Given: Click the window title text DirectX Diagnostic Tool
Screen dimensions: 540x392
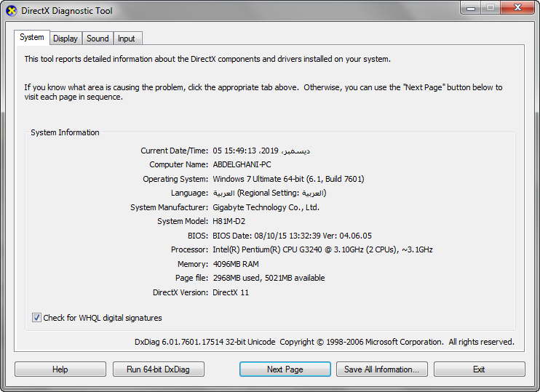Looking at the screenshot, I should click(67, 11).
